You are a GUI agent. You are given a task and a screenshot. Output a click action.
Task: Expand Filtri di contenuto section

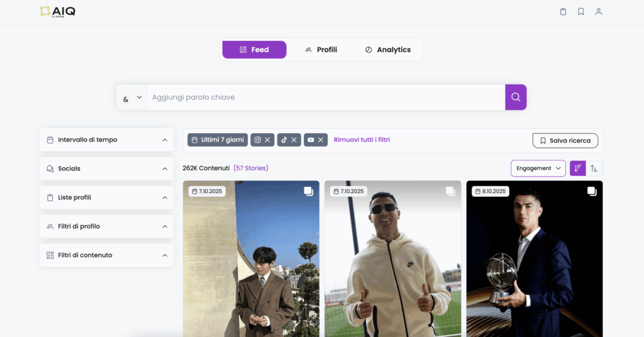[x=106, y=255]
